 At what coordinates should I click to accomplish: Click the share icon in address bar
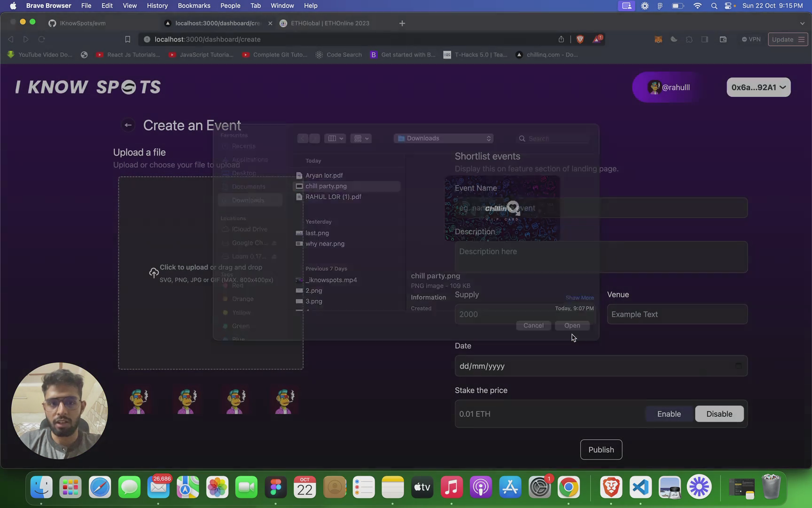561,40
